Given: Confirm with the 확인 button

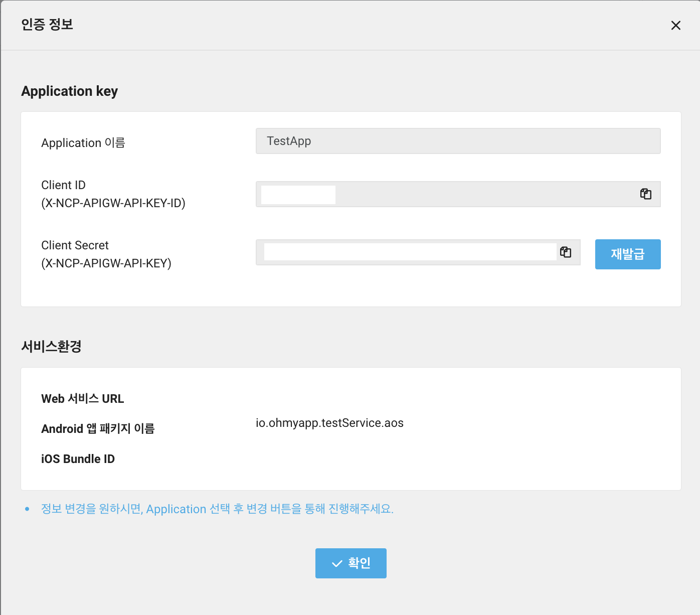Looking at the screenshot, I should point(351,563).
